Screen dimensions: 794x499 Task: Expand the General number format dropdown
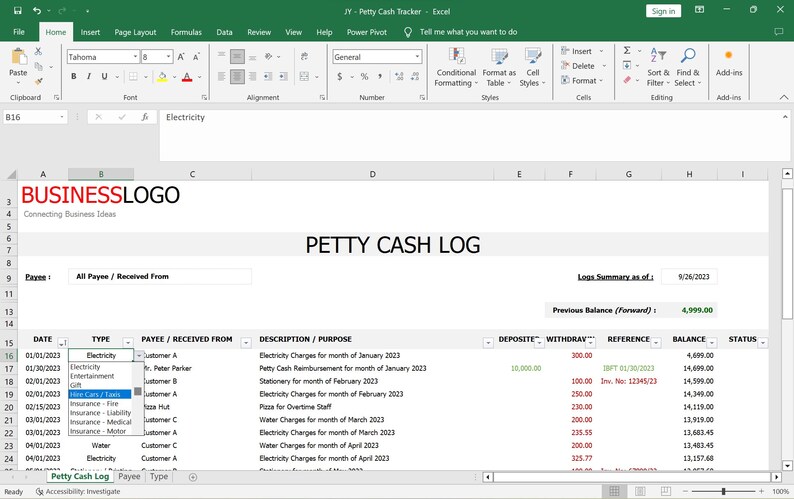[x=417, y=57]
